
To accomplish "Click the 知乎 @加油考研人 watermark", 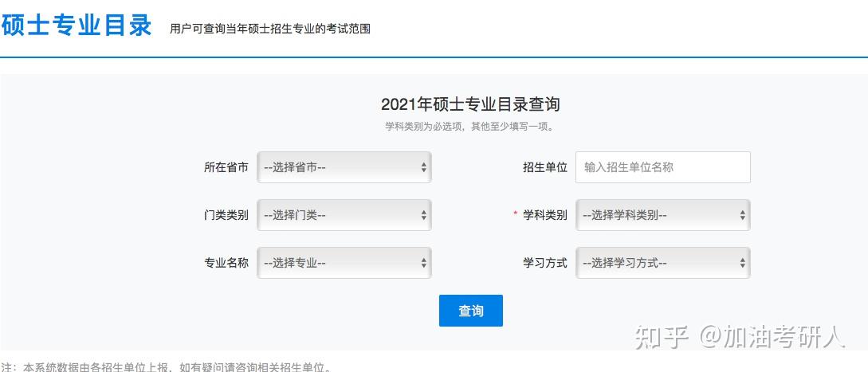I will (740, 337).
